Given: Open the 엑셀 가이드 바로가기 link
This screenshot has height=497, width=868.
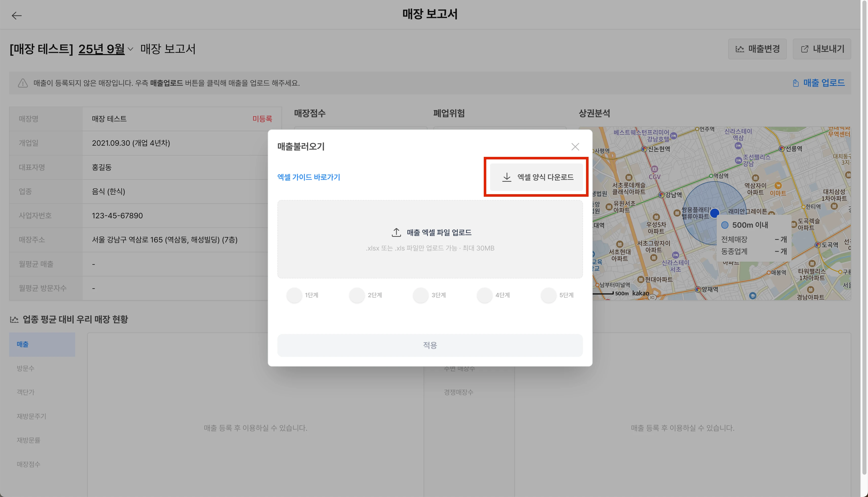Looking at the screenshot, I should click(308, 177).
